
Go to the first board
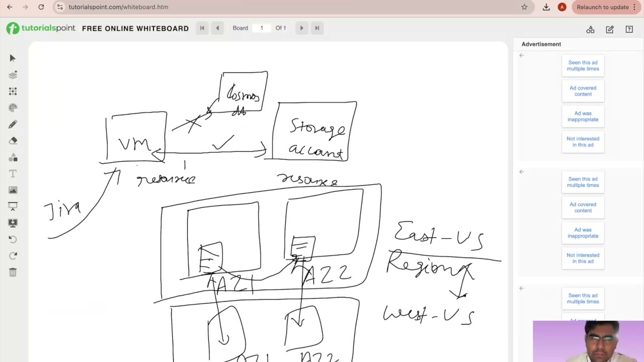202,28
